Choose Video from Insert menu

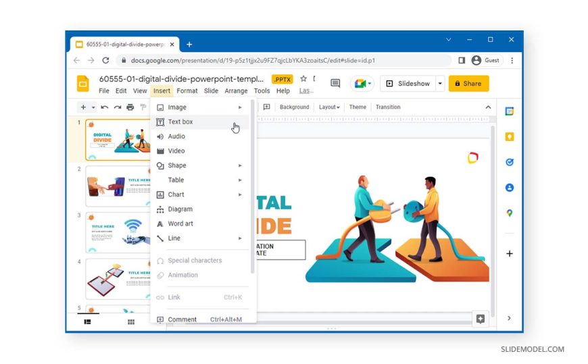point(201,151)
